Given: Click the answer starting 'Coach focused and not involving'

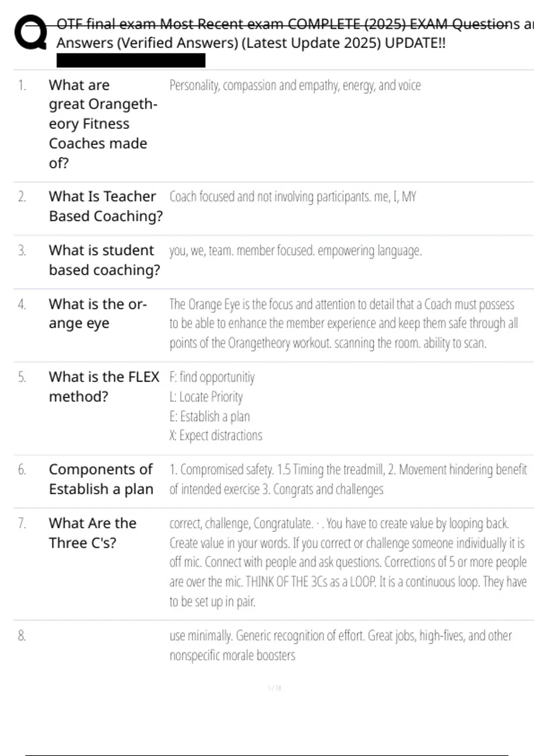Looking at the screenshot, I should pos(292,197).
